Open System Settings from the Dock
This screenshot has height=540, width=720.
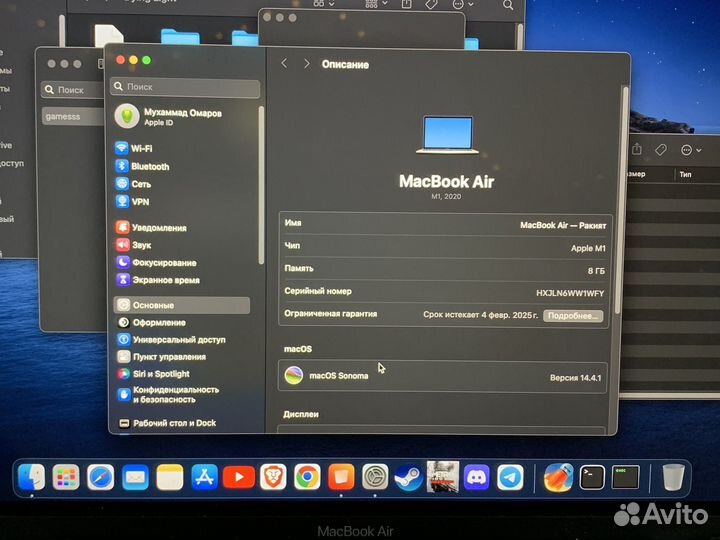(375, 477)
